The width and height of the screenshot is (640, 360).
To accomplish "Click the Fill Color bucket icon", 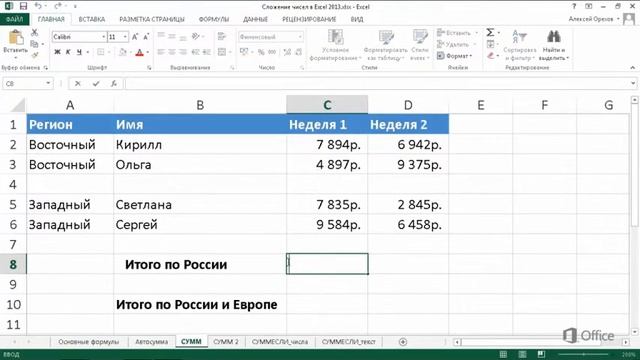I will click(122, 52).
